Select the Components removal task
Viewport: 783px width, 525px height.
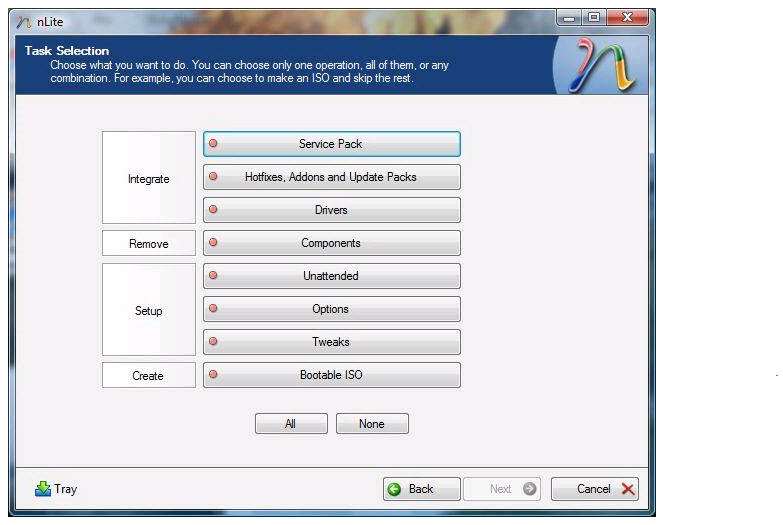tap(331, 243)
